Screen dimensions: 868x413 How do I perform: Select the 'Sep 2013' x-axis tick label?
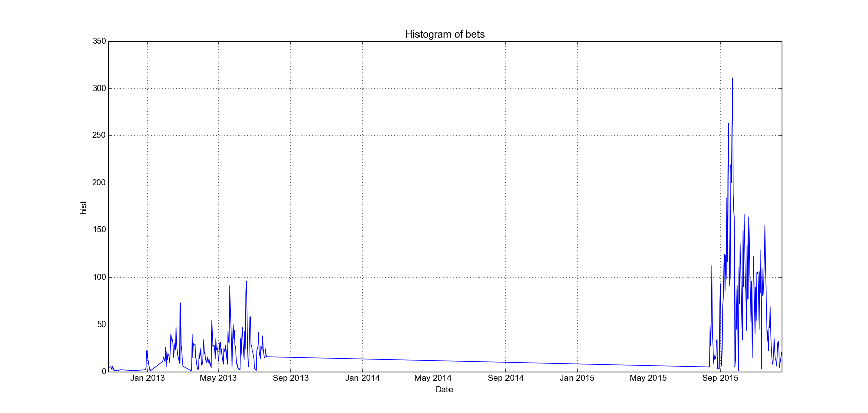click(x=290, y=378)
